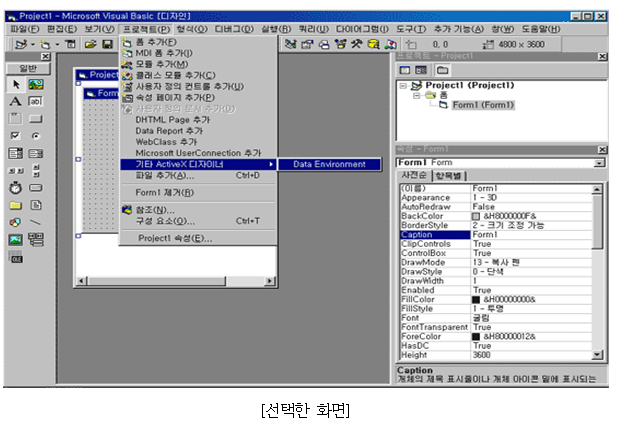Open the Add Form dropdown arrow
620x426 pixels.
[x=57, y=44]
